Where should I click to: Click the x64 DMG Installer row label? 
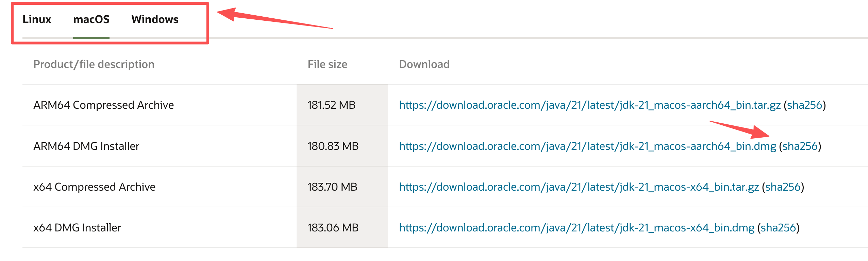point(77,228)
